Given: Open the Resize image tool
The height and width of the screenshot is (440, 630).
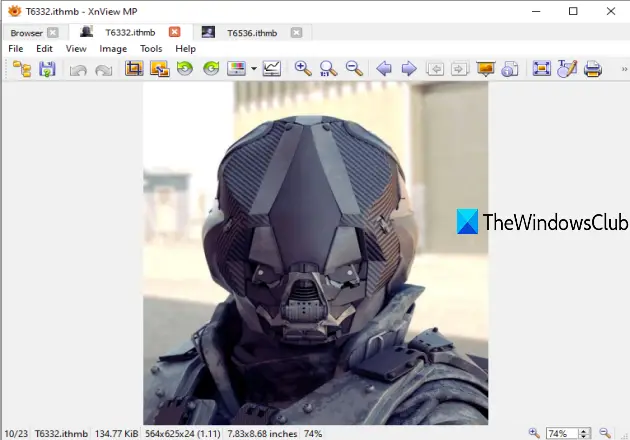Looking at the screenshot, I should point(160,69).
